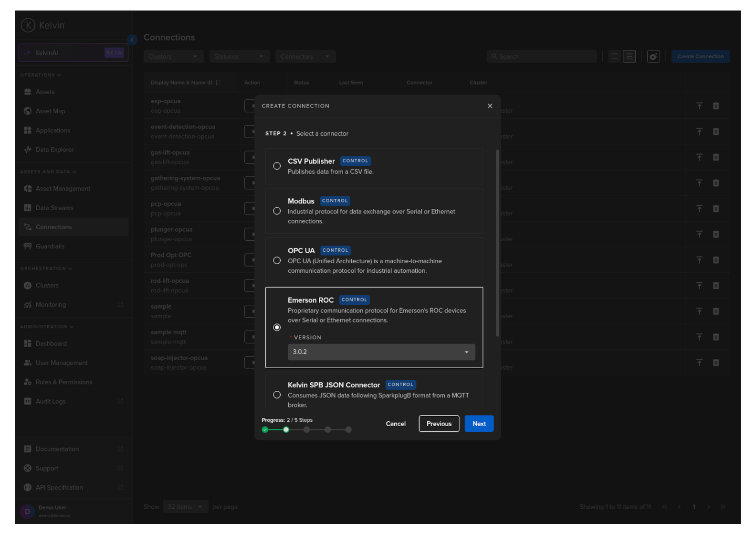
Task: Click the delete icon for esp-opcua row
Action: coord(715,106)
